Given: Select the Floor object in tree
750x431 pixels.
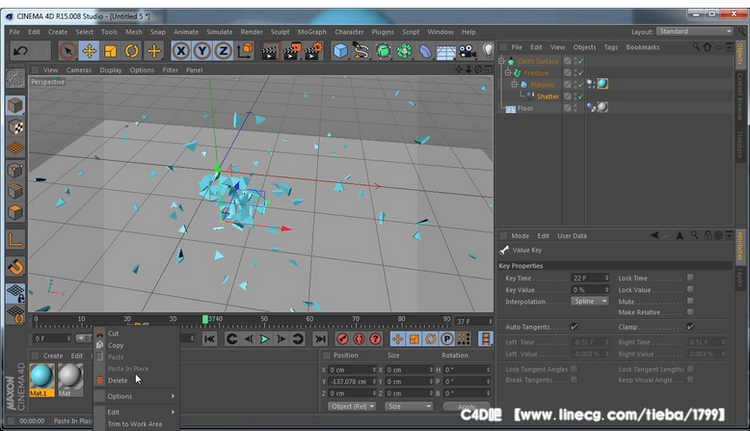Looking at the screenshot, I should pyautogui.click(x=525, y=109).
